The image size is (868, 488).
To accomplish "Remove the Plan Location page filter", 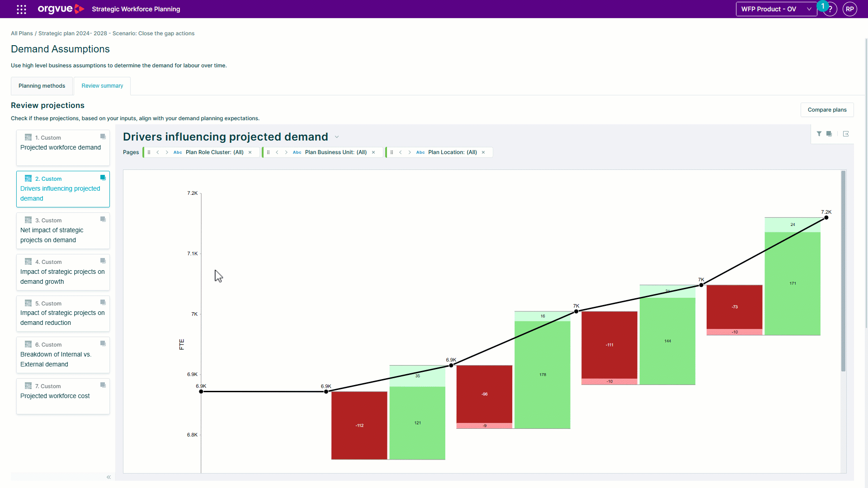I will point(483,152).
